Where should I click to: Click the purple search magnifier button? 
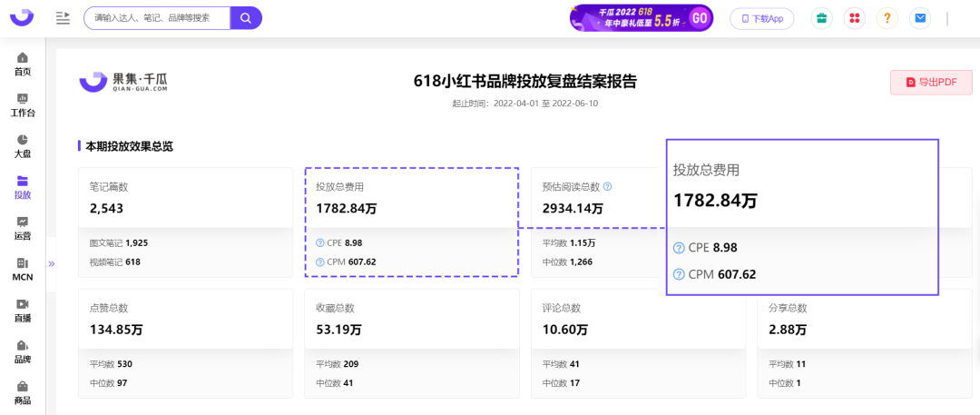click(246, 17)
